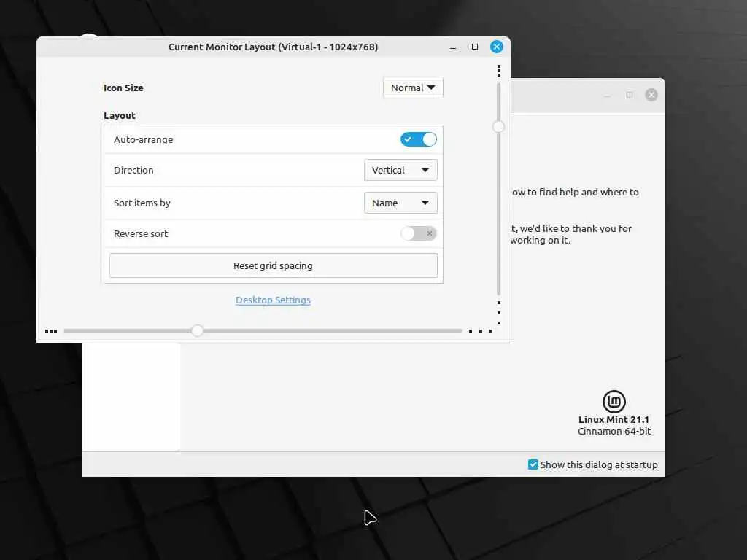The image size is (747, 560).
Task: Close the Current Monitor Layout window
Action: point(496,47)
